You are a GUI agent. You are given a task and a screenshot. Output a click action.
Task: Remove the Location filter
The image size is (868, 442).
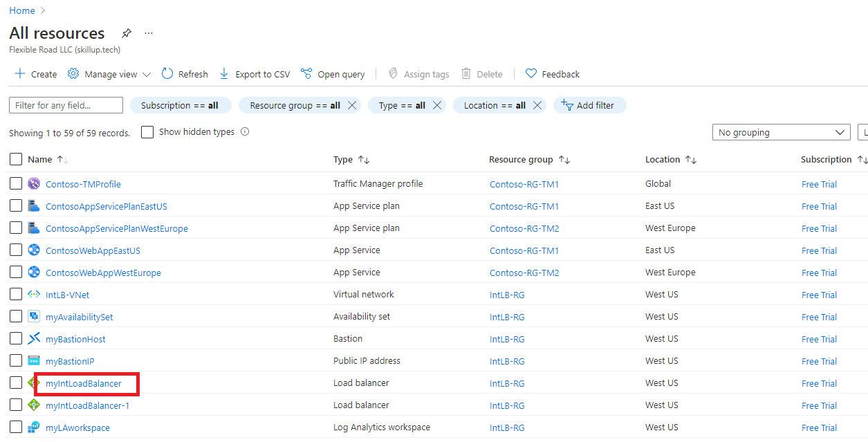pyautogui.click(x=537, y=105)
